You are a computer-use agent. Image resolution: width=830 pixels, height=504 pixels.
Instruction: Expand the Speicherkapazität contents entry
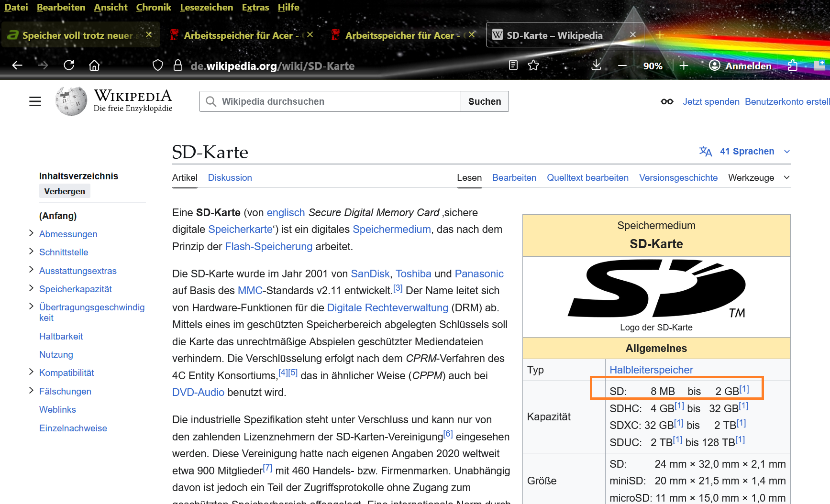click(x=31, y=288)
